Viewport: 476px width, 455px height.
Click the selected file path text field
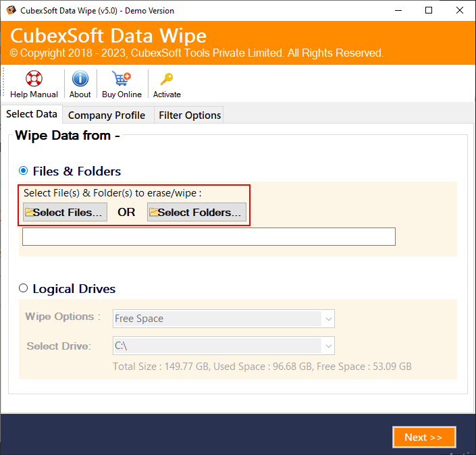click(209, 237)
